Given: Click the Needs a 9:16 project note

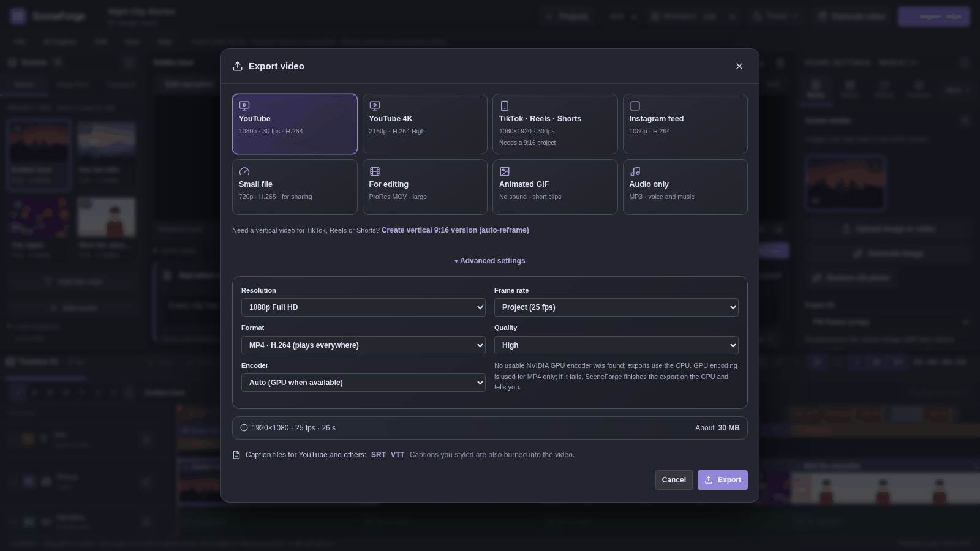Looking at the screenshot, I should (x=527, y=143).
